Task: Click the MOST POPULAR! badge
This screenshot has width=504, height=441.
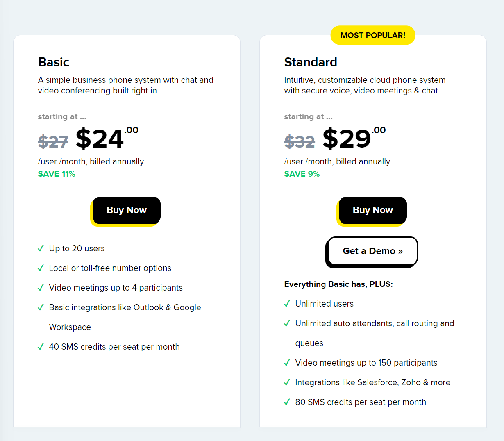Action: point(372,35)
